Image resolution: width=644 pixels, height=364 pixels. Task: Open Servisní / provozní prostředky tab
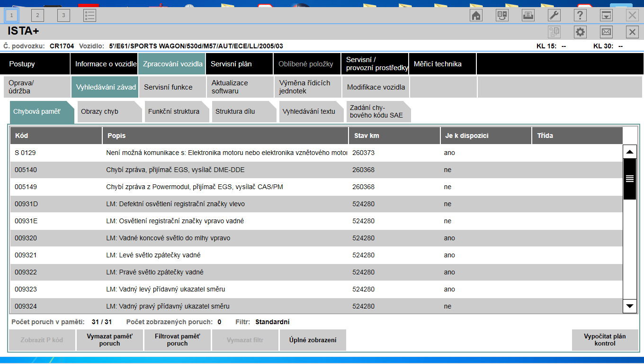(x=375, y=64)
